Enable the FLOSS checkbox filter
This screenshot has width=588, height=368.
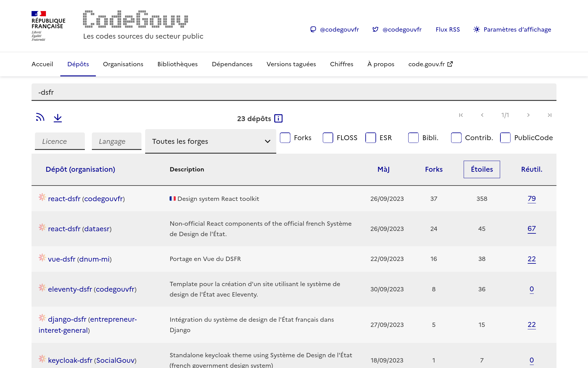328,138
